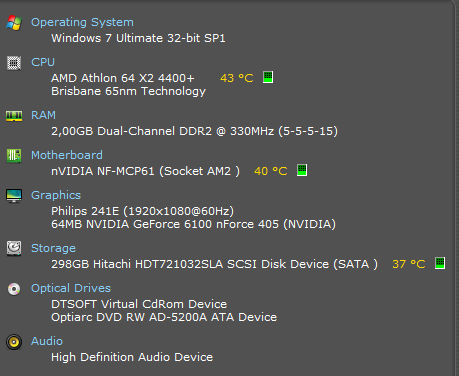The width and height of the screenshot is (459, 376).
Task: Open the Optical Drives section heading
Action: coord(71,288)
